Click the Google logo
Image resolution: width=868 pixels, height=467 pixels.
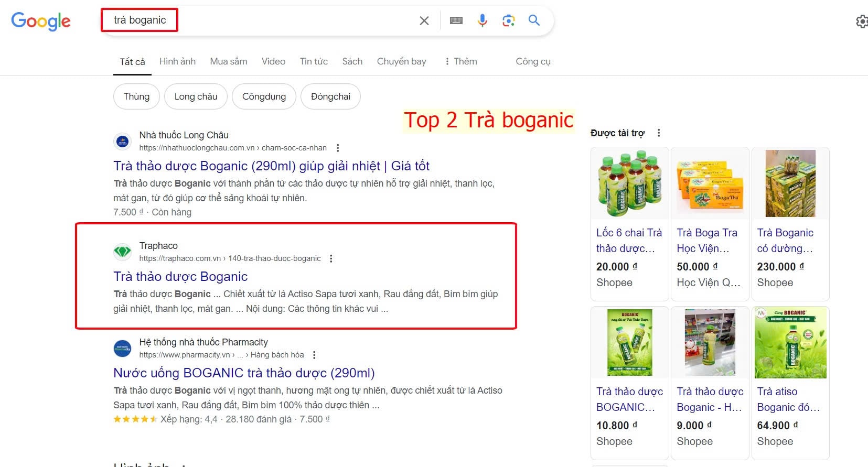point(41,21)
